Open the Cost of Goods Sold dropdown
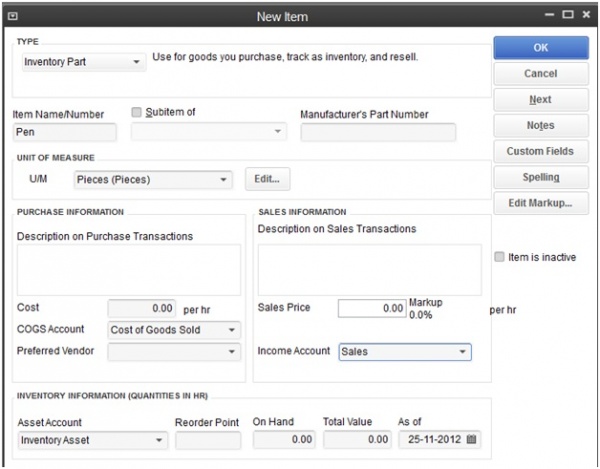The height and width of the screenshot is (469, 600). click(x=232, y=329)
